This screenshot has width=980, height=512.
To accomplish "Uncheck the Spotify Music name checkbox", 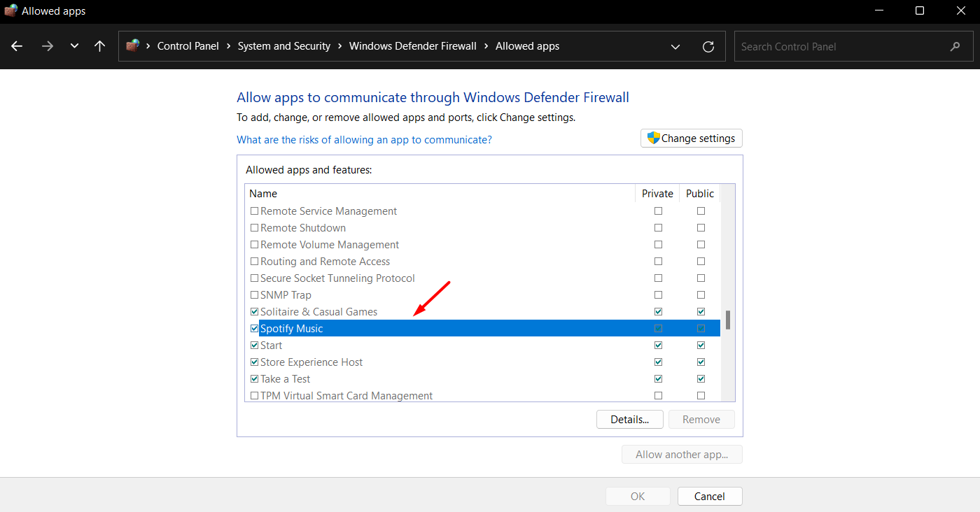I will [255, 329].
